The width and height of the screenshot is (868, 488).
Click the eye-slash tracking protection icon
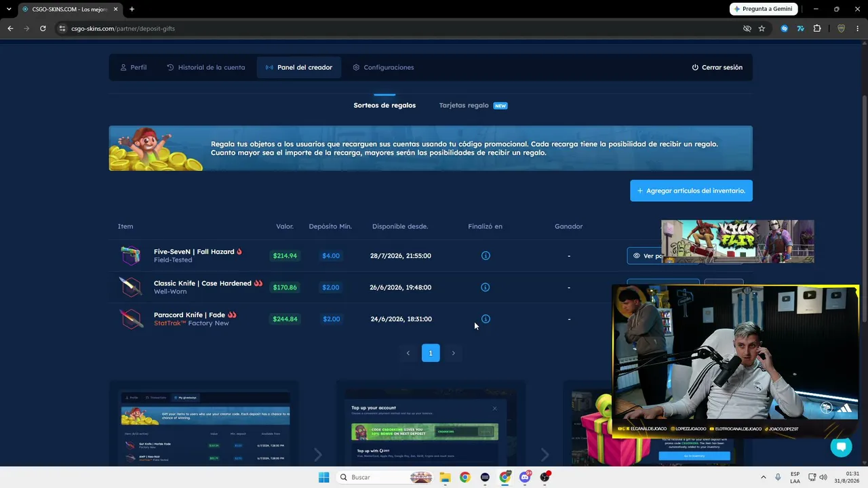(x=747, y=28)
